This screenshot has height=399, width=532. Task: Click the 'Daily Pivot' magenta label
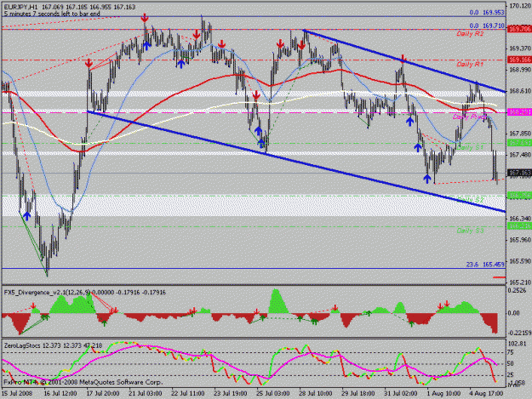point(470,117)
